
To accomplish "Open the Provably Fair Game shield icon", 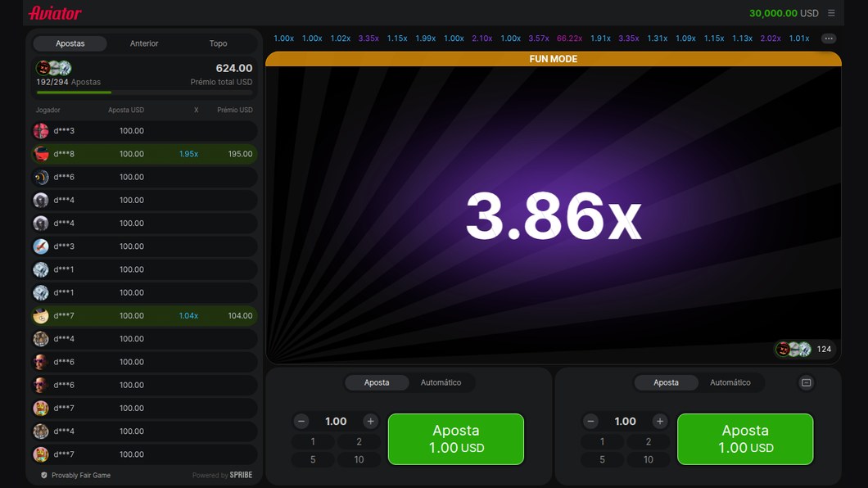I will (43, 475).
